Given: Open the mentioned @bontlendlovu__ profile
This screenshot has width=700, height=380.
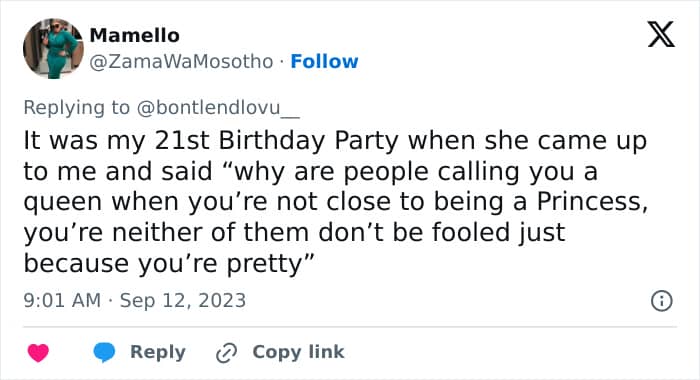Looking at the screenshot, I should click(218, 108).
